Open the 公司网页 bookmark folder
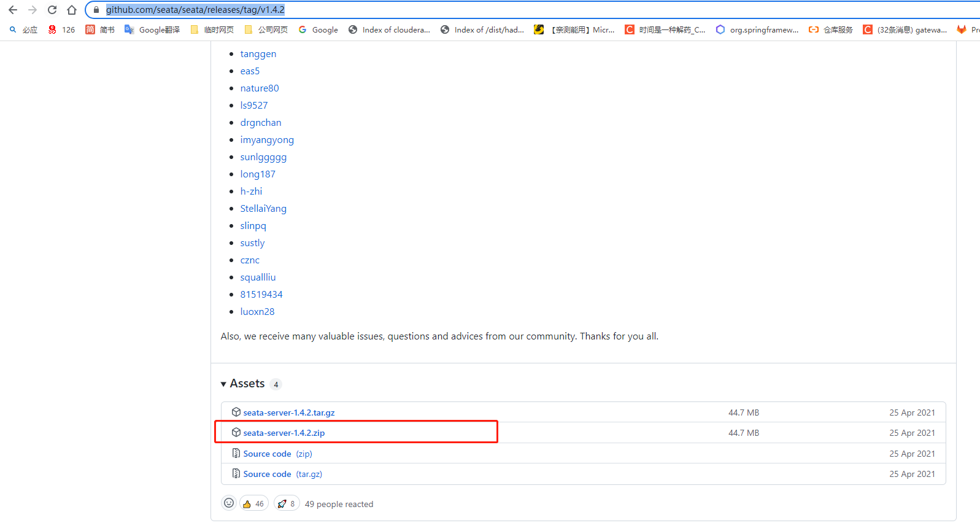980x531 pixels. [266, 29]
